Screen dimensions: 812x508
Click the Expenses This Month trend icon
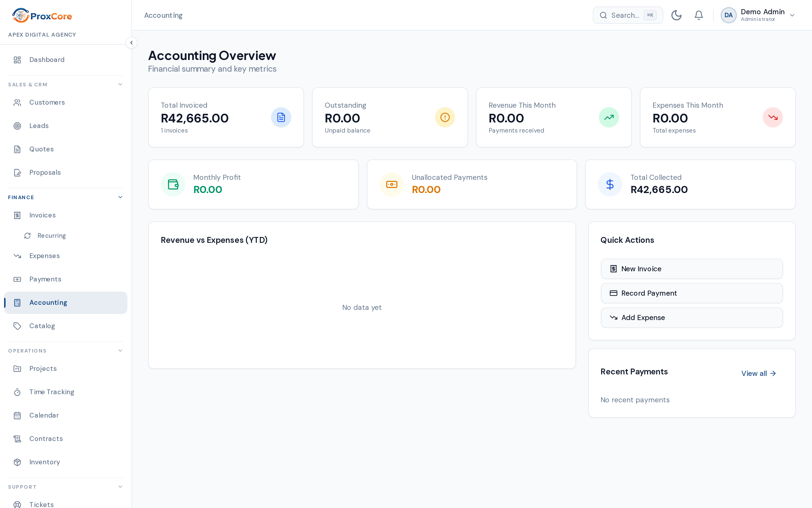tap(773, 117)
